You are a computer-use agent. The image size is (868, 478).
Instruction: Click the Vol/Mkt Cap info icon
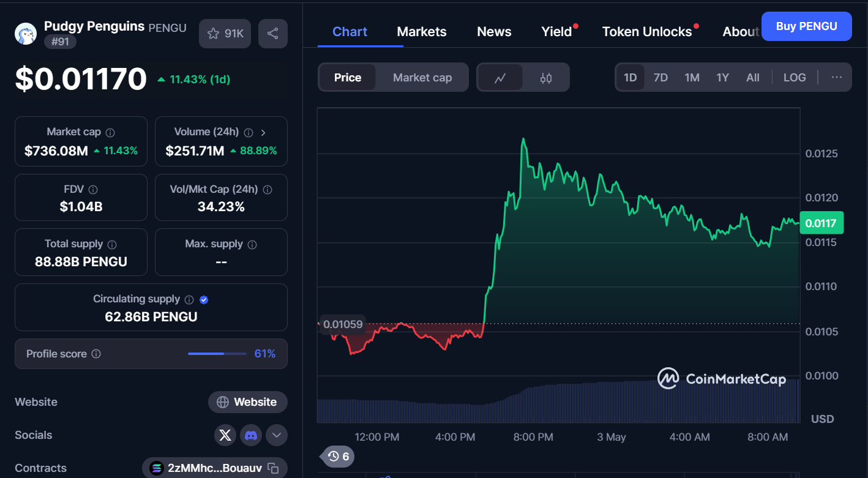(x=268, y=190)
